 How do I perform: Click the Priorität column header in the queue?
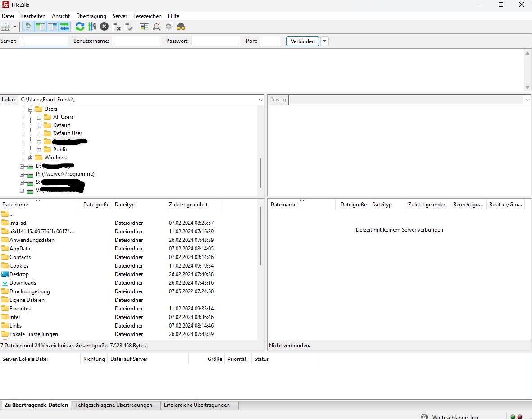[237, 359]
